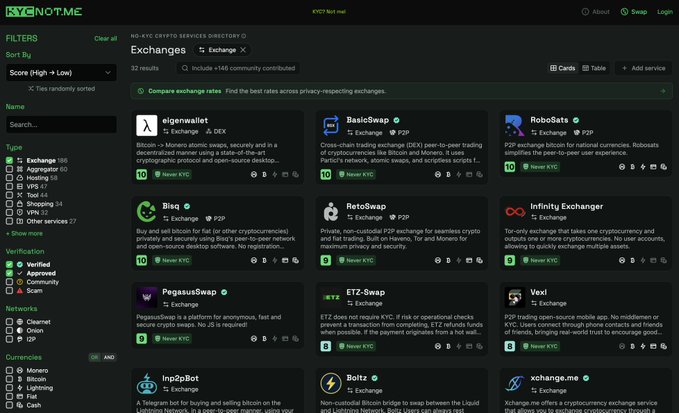Open the Swap page
Viewport: 679px width, 413px height.
[634, 12]
